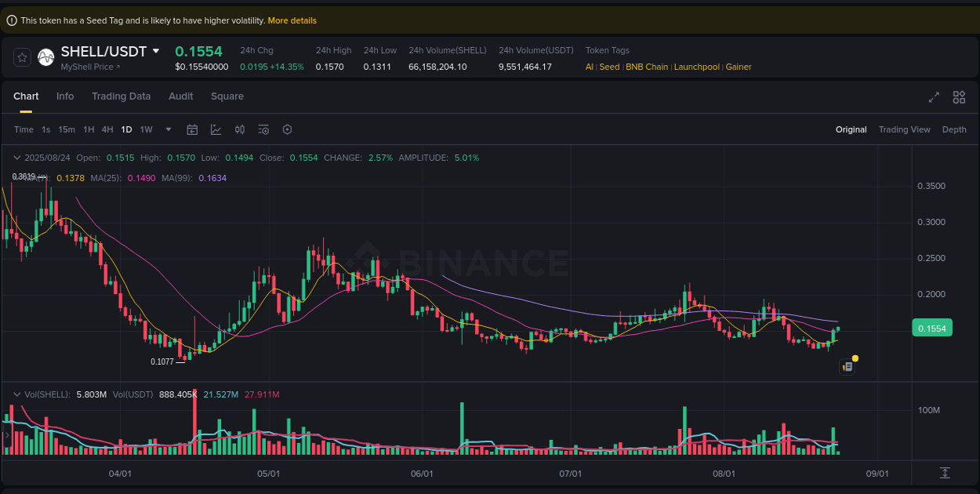
Task: Select the chart indicators icon
Action: pos(216,129)
